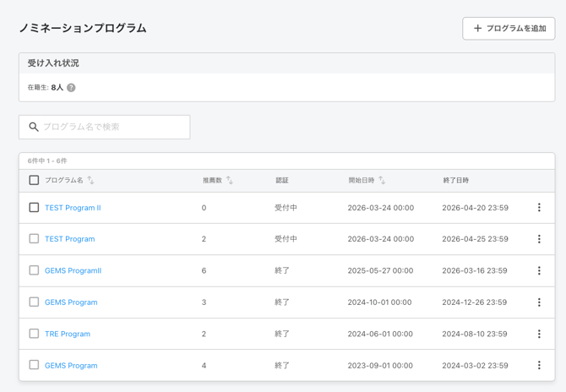This screenshot has height=392, width=566.
Task: Click the 終了 status in TRE Program row
Action: 281,334
